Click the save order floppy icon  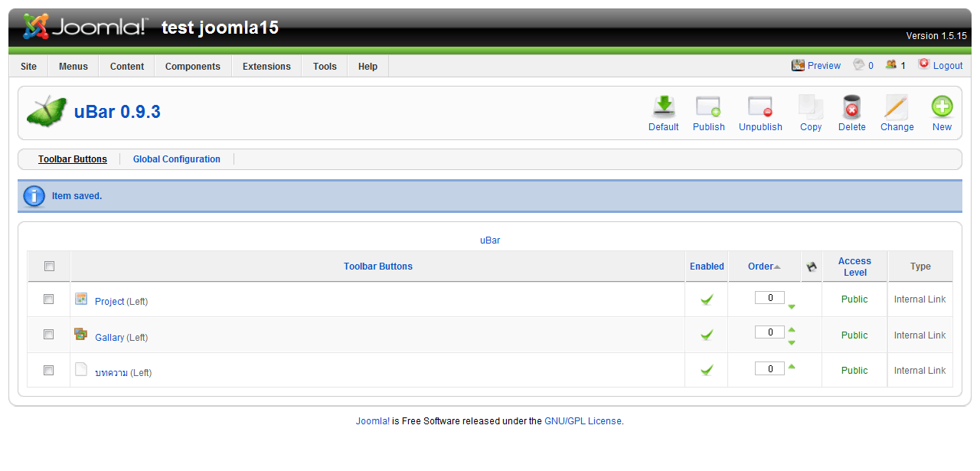[x=812, y=267]
